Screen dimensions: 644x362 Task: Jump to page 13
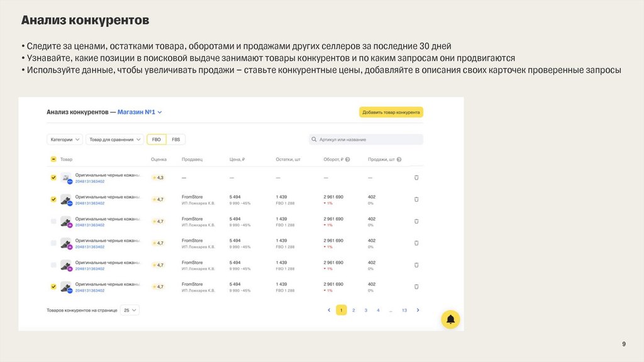click(x=404, y=310)
